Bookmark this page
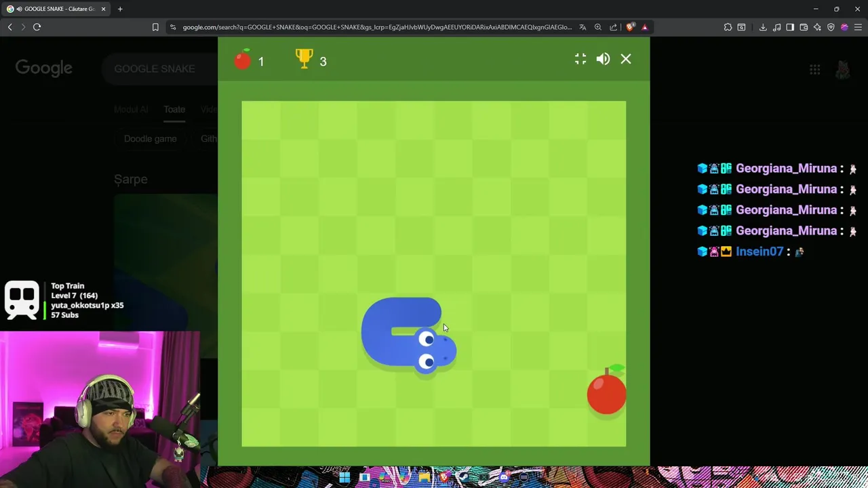868x488 pixels. (x=155, y=27)
